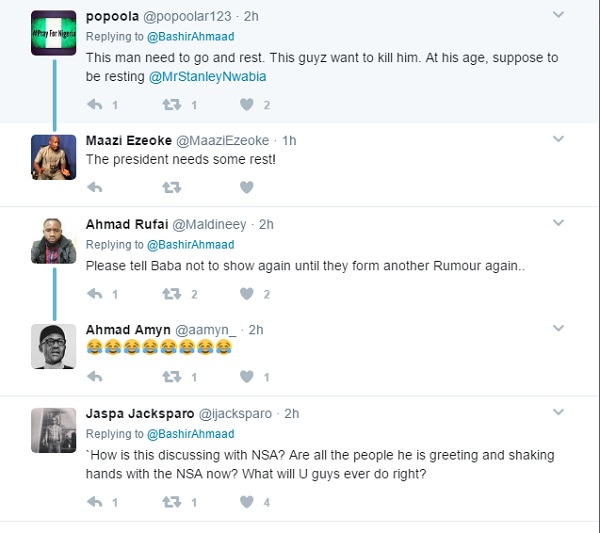This screenshot has height=533, width=600.
Task: Reply to Ahmad Amyn's tweet
Action: [x=95, y=376]
